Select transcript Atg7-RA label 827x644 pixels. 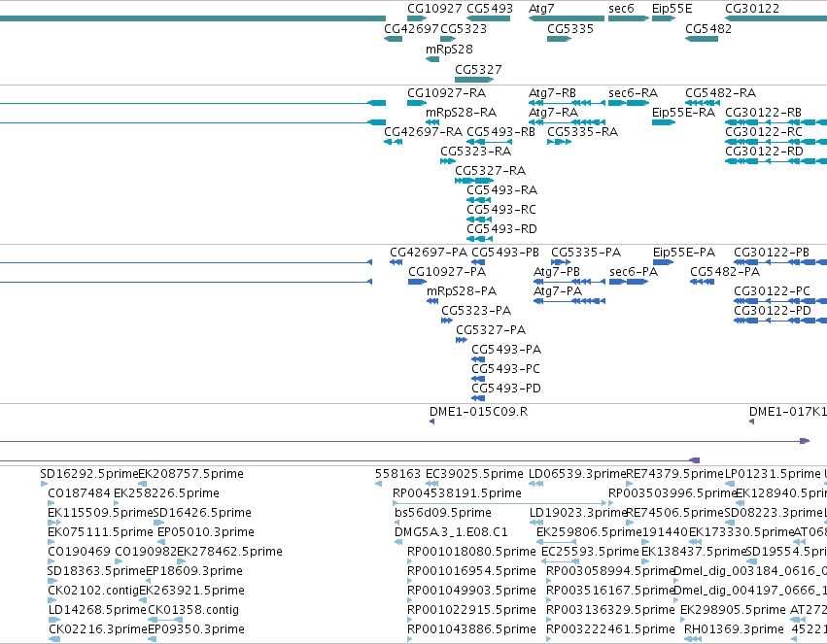[553, 113]
